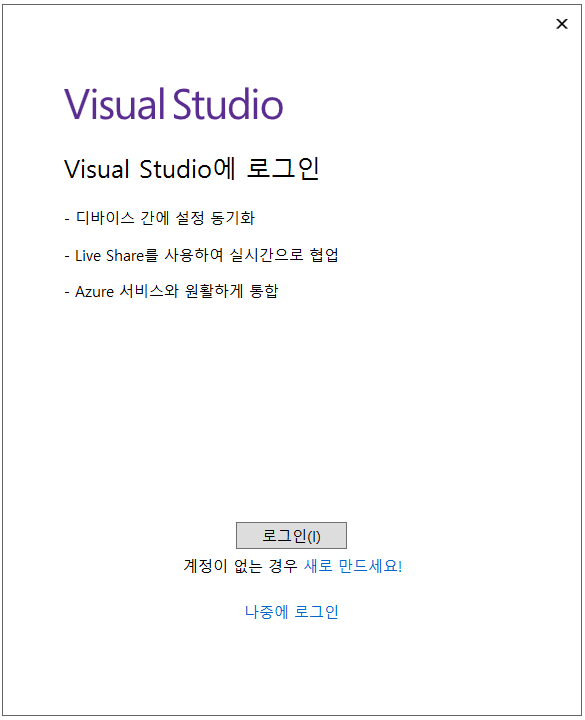Click the 로그인(I) sign-in button
Viewport: 585px width, 720px height.
point(291,535)
